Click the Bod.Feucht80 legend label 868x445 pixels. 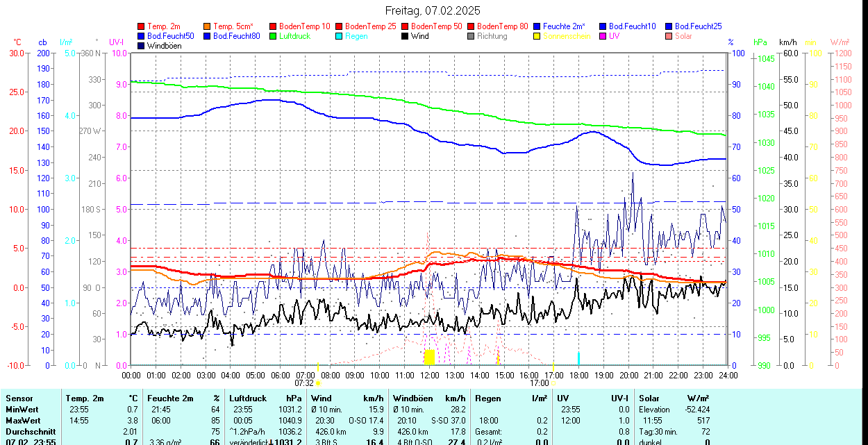tap(236, 36)
